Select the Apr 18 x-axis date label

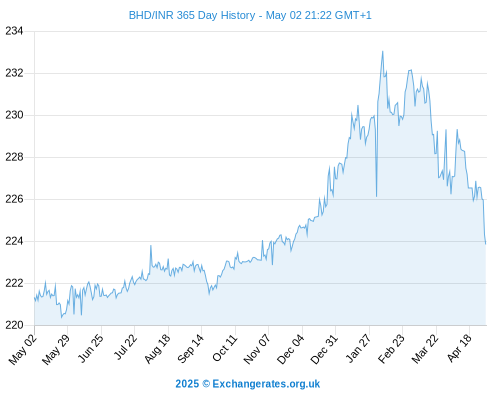(460, 348)
